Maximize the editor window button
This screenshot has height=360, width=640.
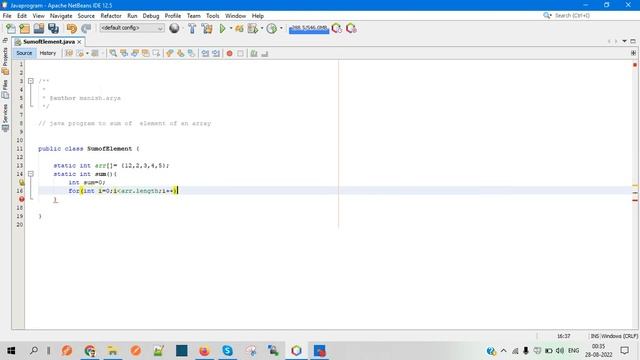[633, 41]
